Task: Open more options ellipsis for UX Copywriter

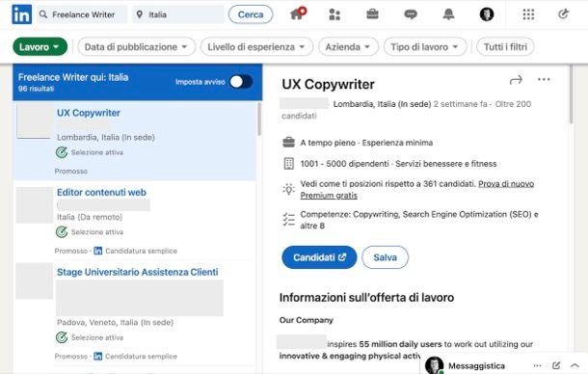Action: [544, 79]
